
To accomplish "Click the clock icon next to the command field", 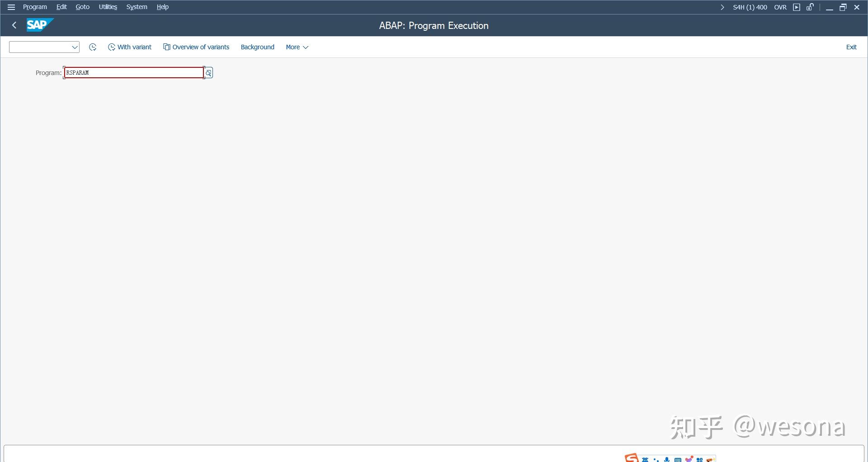I will pyautogui.click(x=93, y=47).
